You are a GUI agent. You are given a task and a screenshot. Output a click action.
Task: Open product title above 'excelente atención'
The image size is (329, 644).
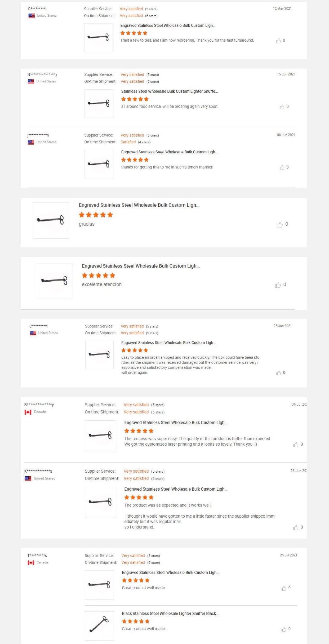(x=140, y=266)
